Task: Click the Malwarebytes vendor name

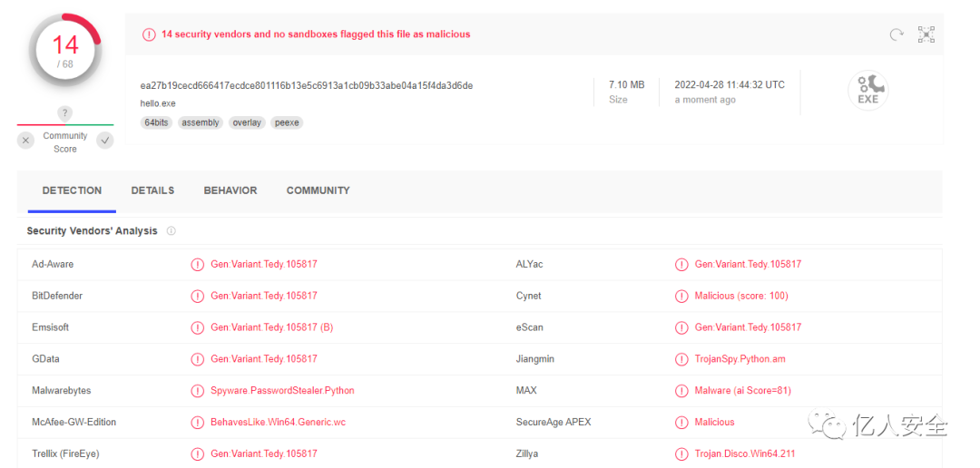Action: click(x=62, y=391)
